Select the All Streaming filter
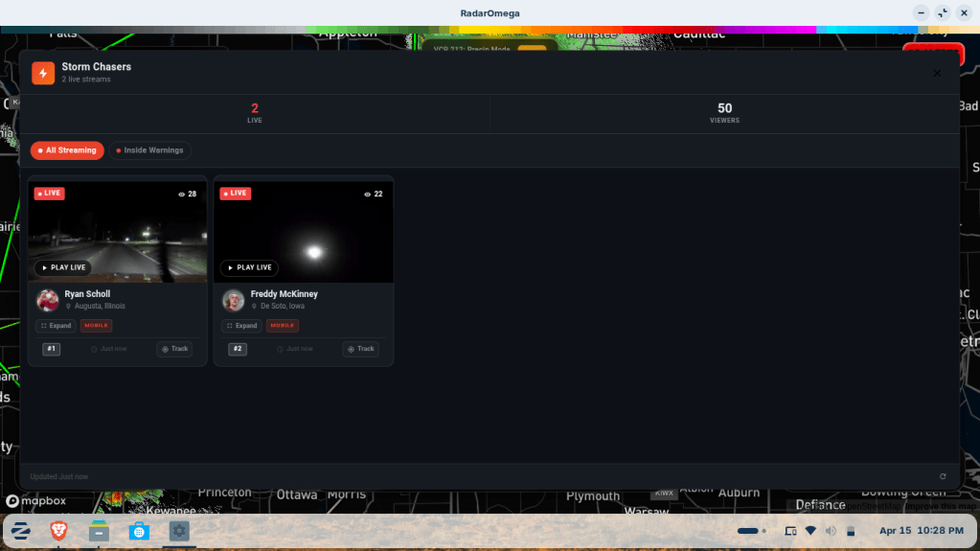 click(67, 150)
